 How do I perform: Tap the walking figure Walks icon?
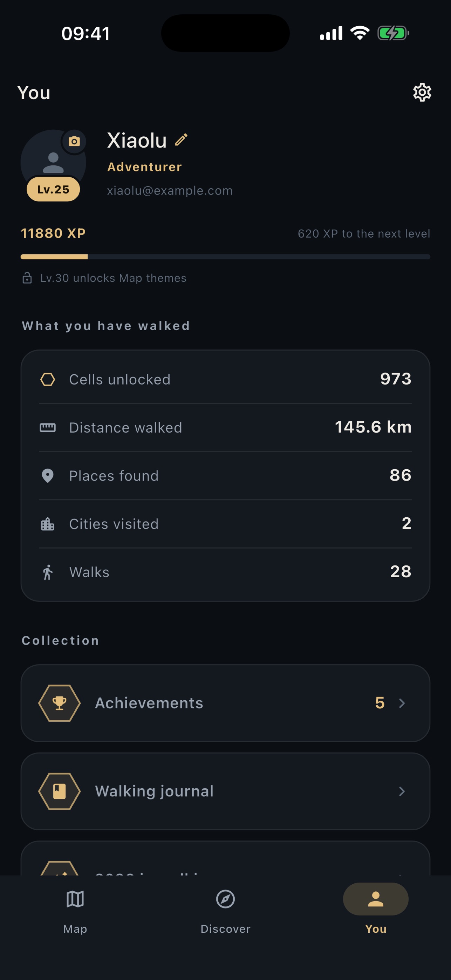pos(48,572)
